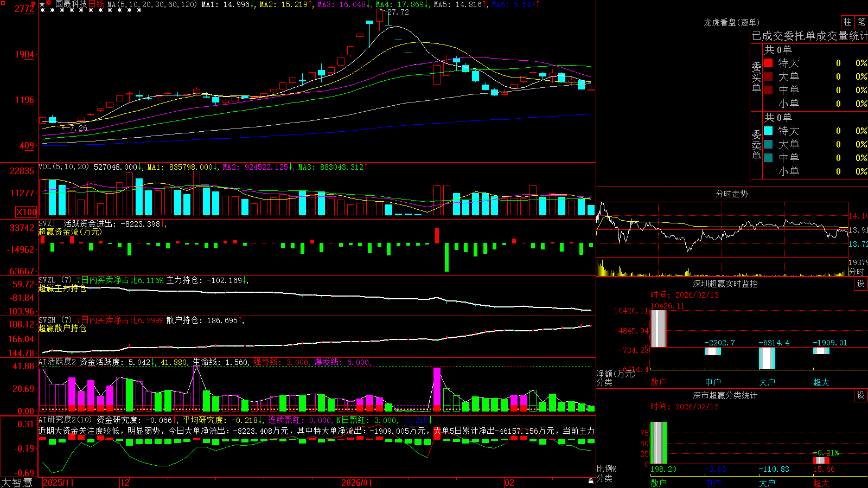Click the lock icon on the timeline
This screenshot has height=488, width=868.
(x=591, y=481)
